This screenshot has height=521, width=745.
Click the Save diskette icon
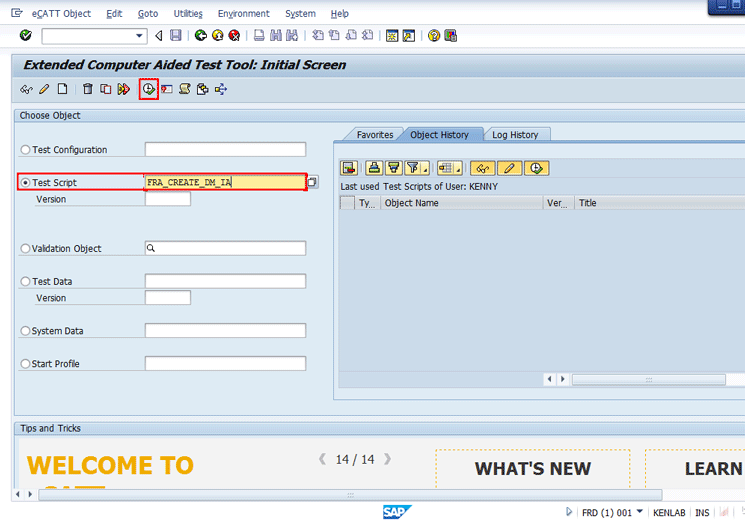tap(176, 35)
